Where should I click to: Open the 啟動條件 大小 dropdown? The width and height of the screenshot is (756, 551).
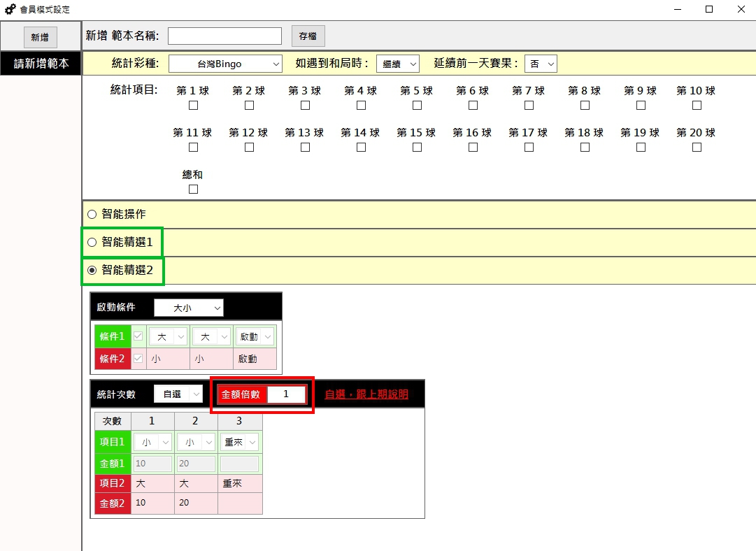pyautogui.click(x=188, y=308)
